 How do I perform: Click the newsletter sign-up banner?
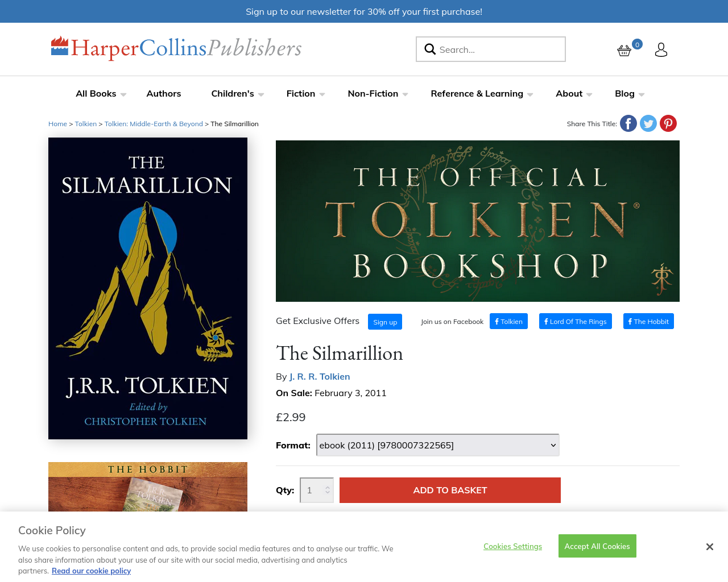click(364, 11)
